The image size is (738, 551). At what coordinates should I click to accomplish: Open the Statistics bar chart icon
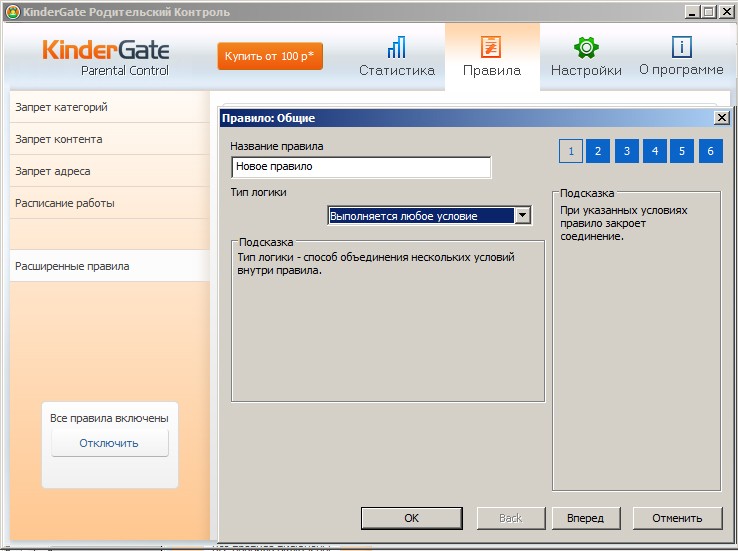(397, 48)
